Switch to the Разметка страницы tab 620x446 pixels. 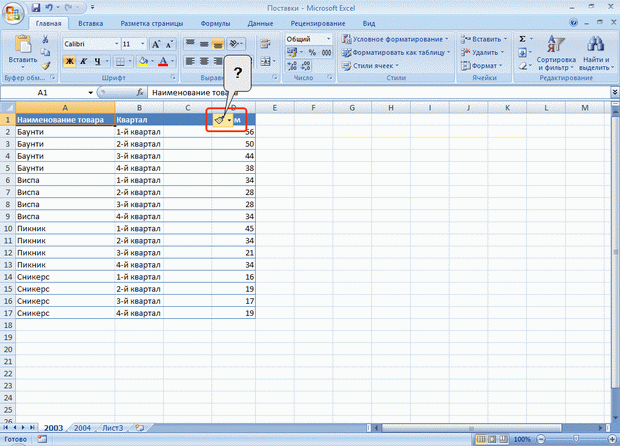[152, 23]
